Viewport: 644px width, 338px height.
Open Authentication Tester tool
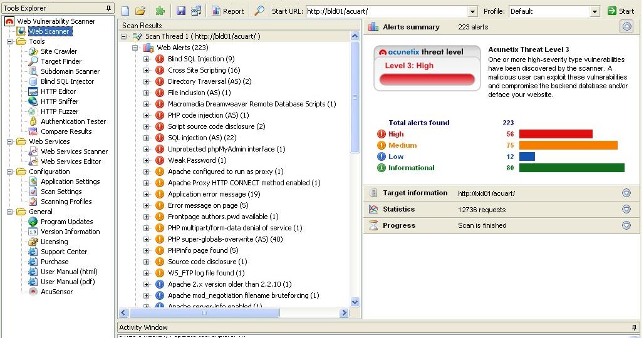(73, 121)
